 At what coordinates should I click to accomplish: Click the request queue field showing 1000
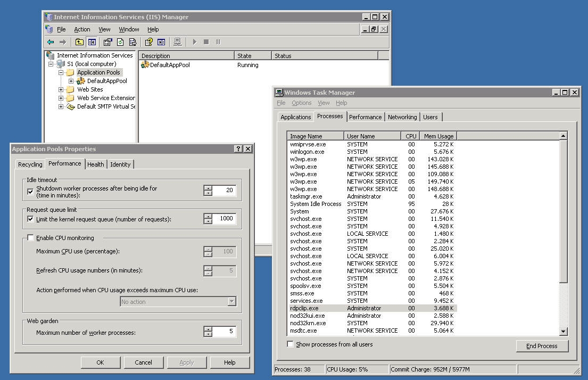pyautogui.click(x=224, y=218)
